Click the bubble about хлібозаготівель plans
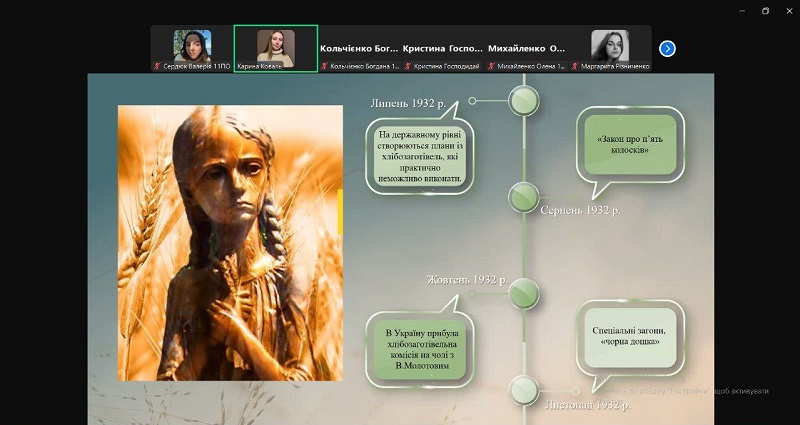Viewport: 800px width, 425px height. click(420, 157)
